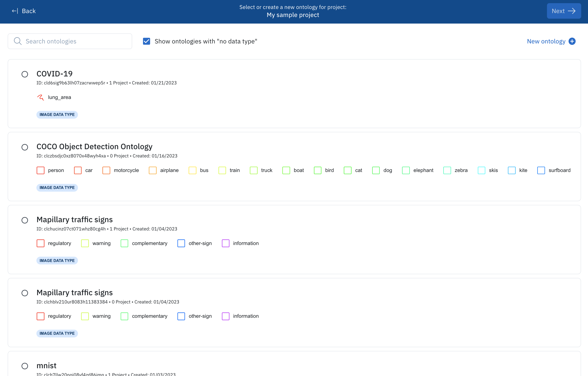Select the COVID-19 ontology radio button
588x376 pixels.
(x=25, y=74)
